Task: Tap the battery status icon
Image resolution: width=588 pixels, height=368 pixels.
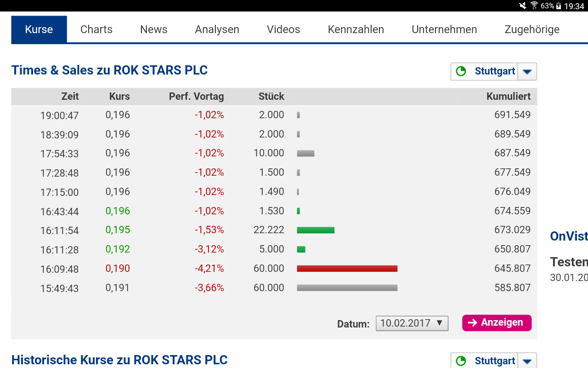Action: [559, 6]
